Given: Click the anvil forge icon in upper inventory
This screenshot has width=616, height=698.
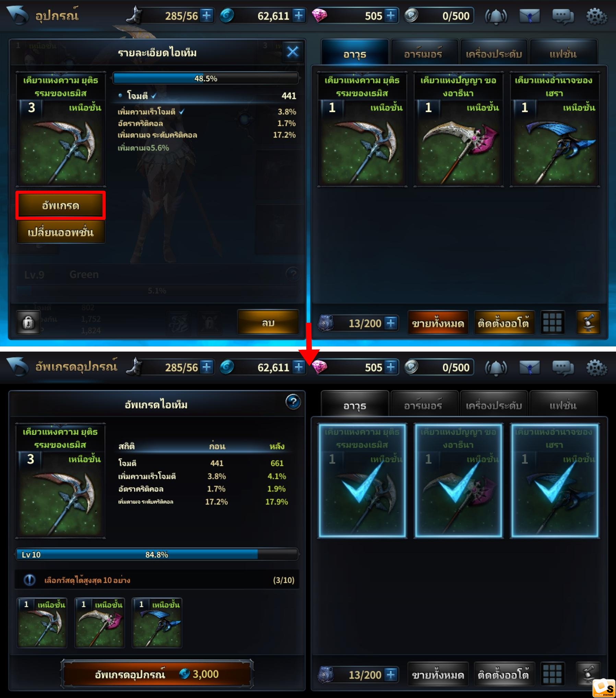Looking at the screenshot, I should tap(588, 322).
